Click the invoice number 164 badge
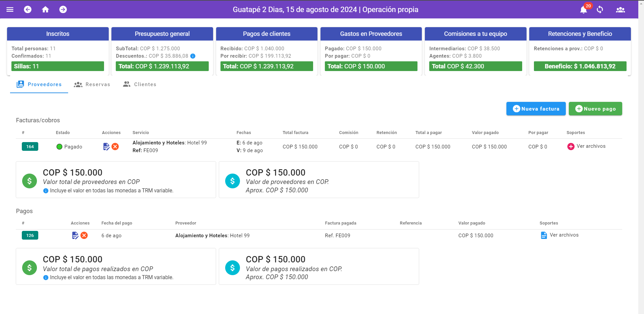644x314 pixels. (30, 146)
